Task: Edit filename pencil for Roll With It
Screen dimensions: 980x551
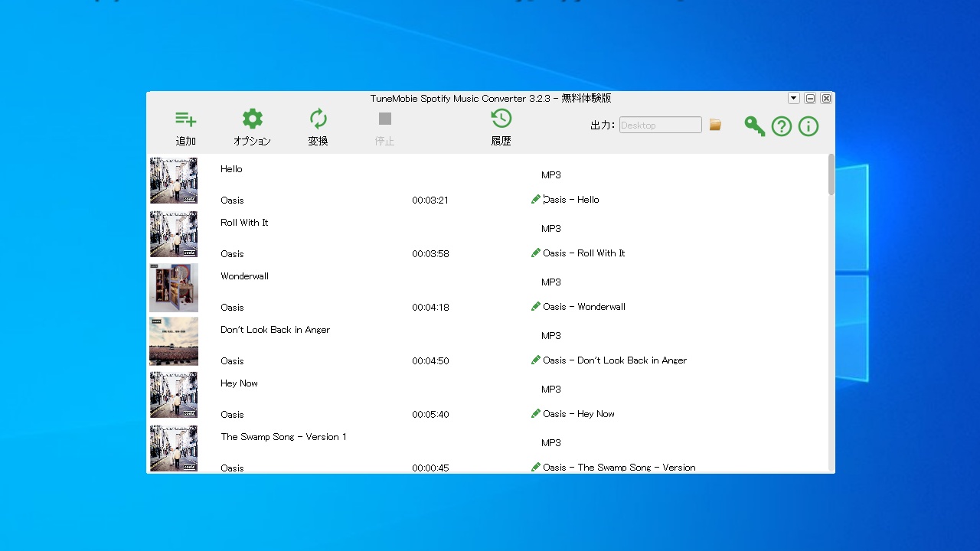Action: [x=535, y=253]
